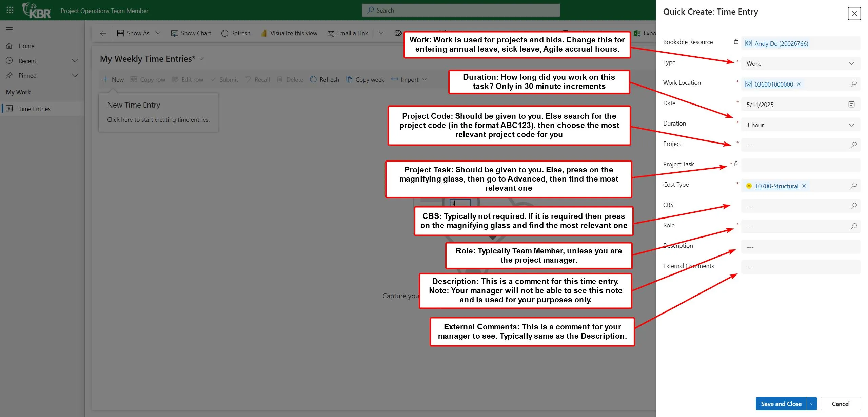Toggle the hamburger navigation menu

[x=9, y=30]
